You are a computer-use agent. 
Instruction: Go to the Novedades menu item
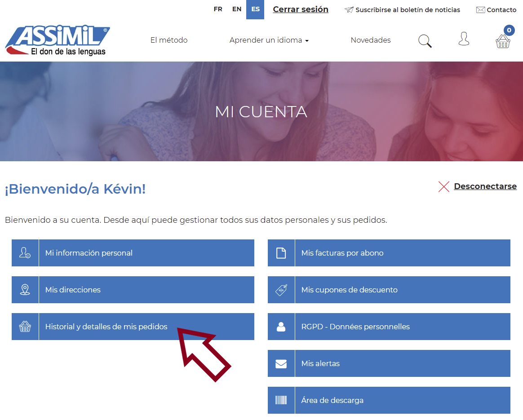[x=371, y=40]
